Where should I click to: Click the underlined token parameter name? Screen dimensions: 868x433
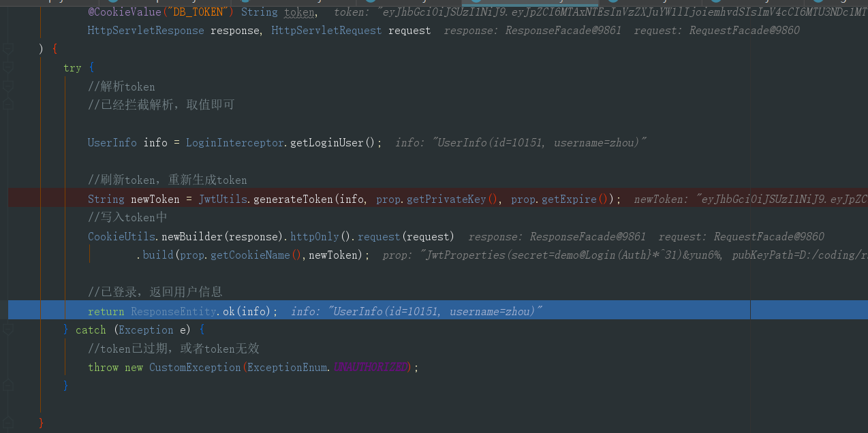tap(300, 12)
